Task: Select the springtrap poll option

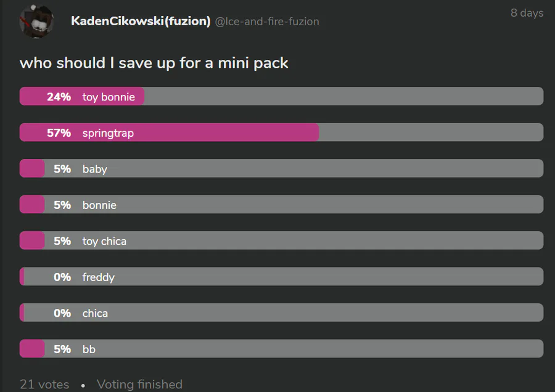Action: [x=281, y=133]
